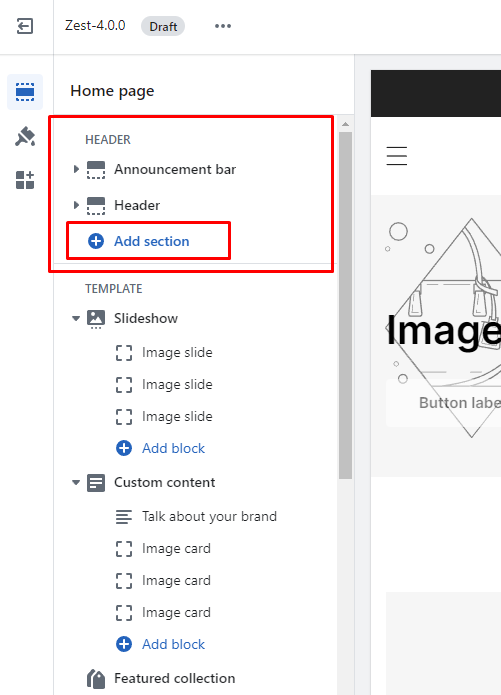Screen dimensions: 501x695
Task: Click the exit editor icon
Action: (x=25, y=26)
